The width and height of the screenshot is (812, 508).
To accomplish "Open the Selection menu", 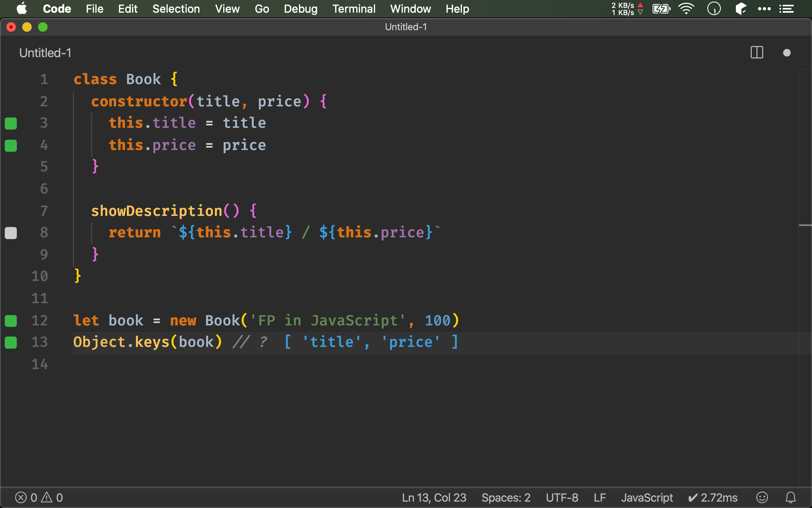I will [176, 9].
